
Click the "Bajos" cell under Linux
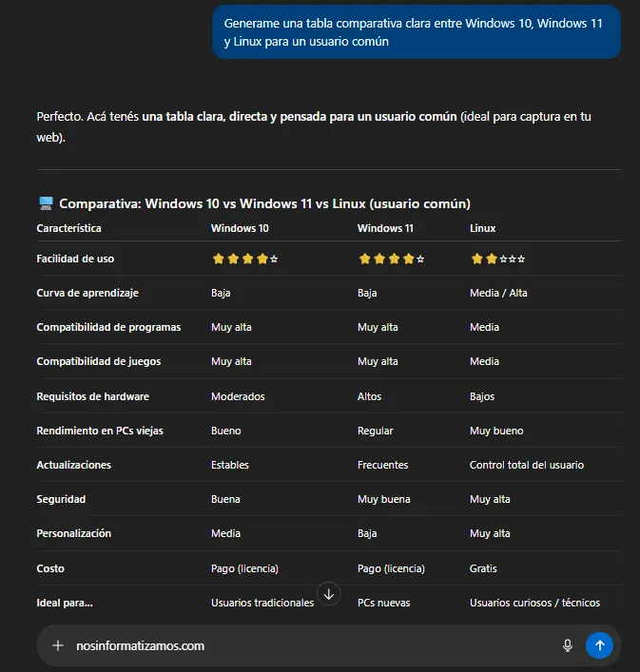click(x=482, y=396)
